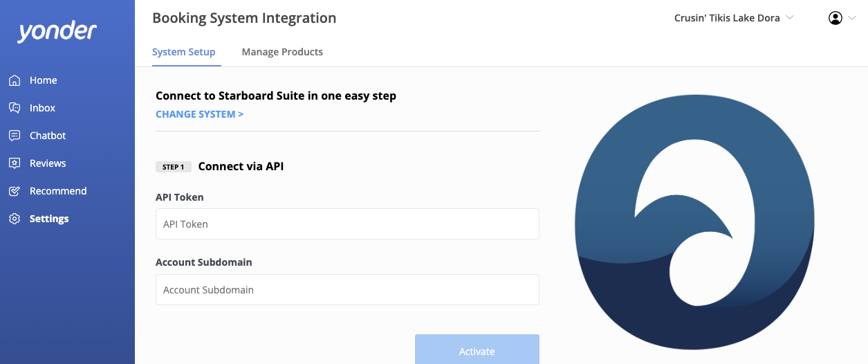Focus the API Token input field
Viewport: 868px width, 364px height.
[347, 224]
